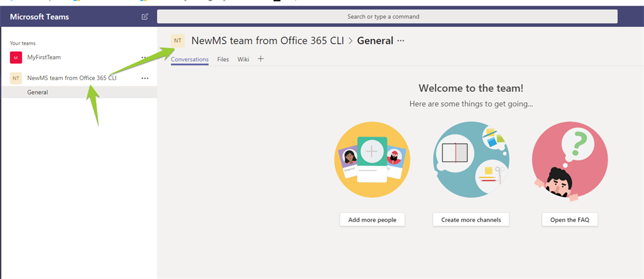This screenshot has height=279, width=644.
Task: Click the search or command box
Action: pos(382,16)
